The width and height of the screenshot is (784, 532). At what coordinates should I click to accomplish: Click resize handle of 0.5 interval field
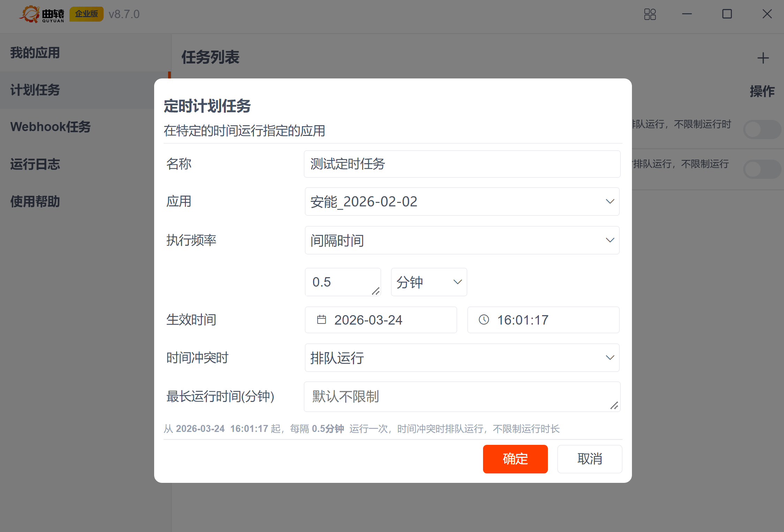pos(376,291)
